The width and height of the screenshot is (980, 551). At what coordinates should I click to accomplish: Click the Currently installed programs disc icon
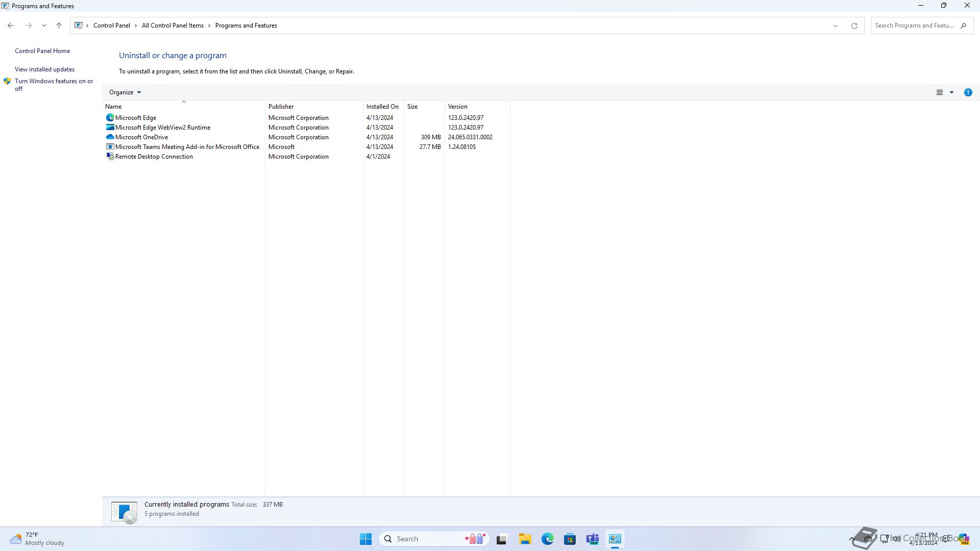pyautogui.click(x=124, y=512)
